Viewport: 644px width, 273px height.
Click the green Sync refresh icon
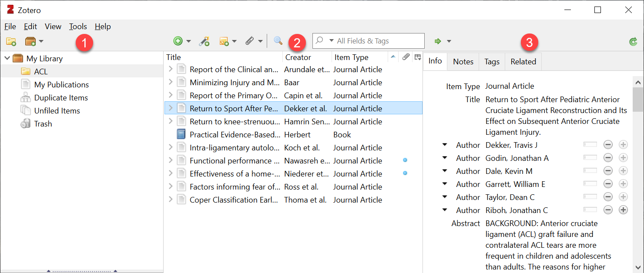(x=633, y=42)
